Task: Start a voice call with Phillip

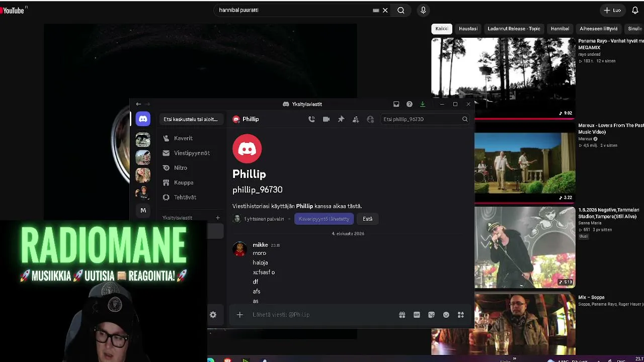Action: 311,119
